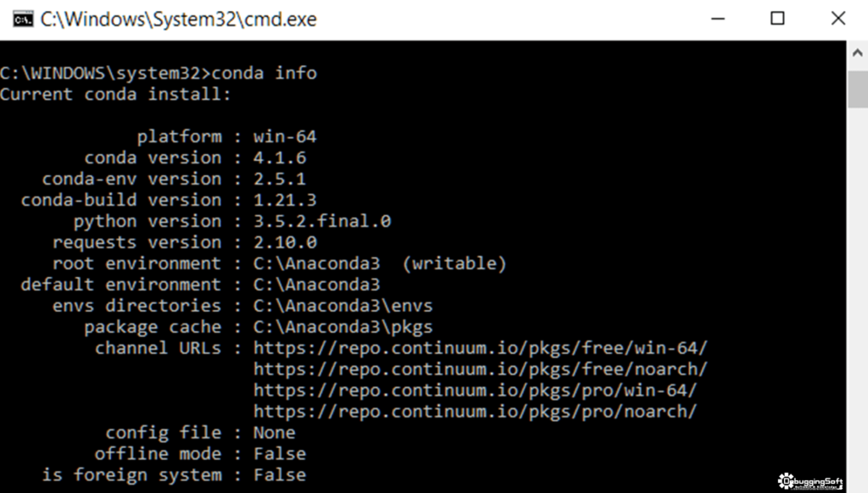Click the pkgs/pro/noarch channel URL
The image size is (868, 493).
point(475,411)
